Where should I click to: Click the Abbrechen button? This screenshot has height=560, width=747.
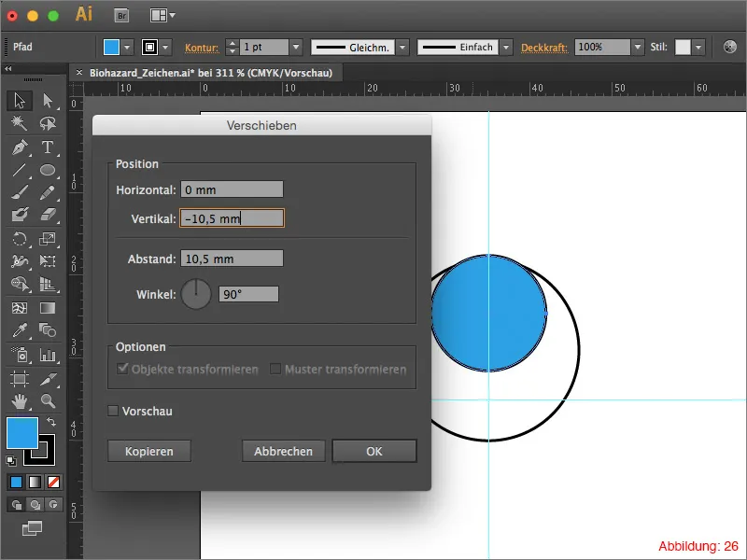(x=284, y=451)
